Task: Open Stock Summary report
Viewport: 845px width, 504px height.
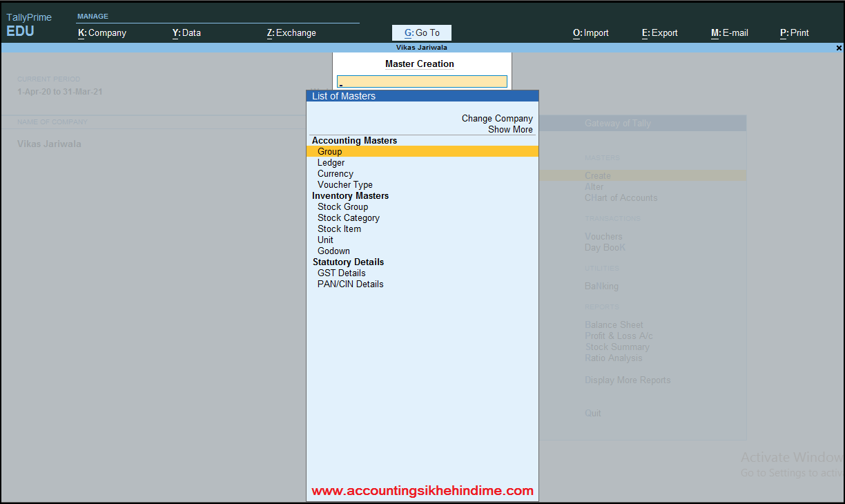Action: coord(617,347)
